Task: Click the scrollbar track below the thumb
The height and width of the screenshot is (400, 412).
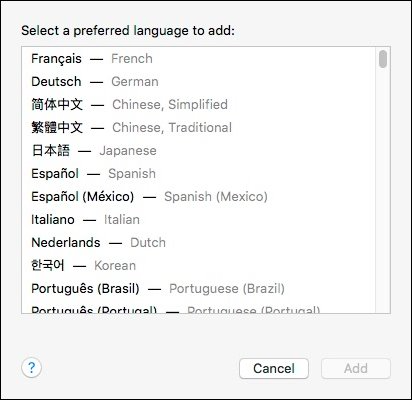Action: [383, 190]
